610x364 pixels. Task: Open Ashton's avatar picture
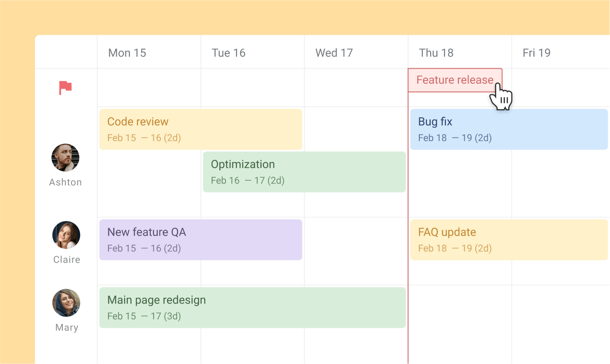[x=65, y=157]
